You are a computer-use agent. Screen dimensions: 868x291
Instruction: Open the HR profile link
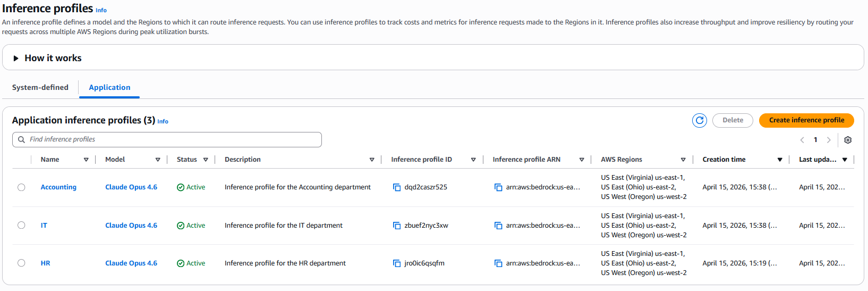[46, 263]
